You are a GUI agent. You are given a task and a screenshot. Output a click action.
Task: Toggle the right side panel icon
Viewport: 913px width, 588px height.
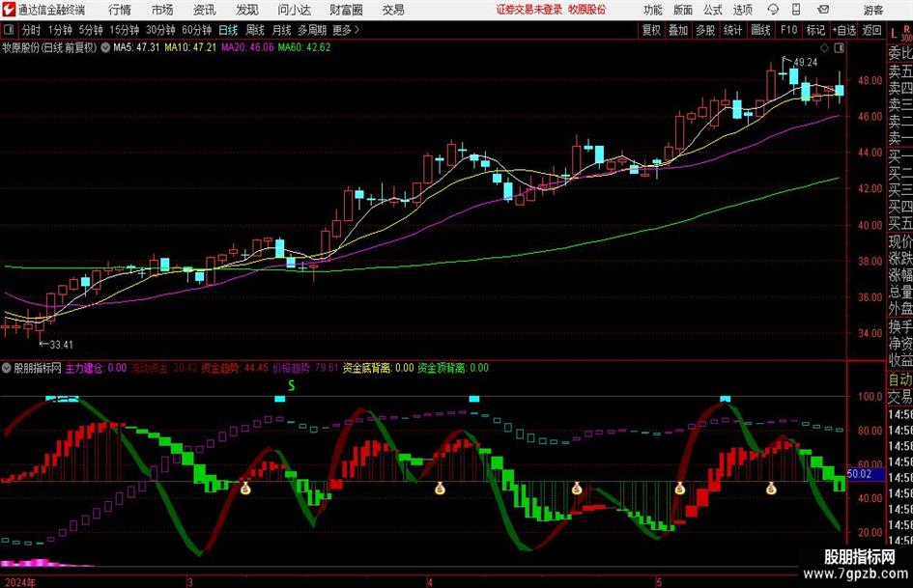point(839,47)
